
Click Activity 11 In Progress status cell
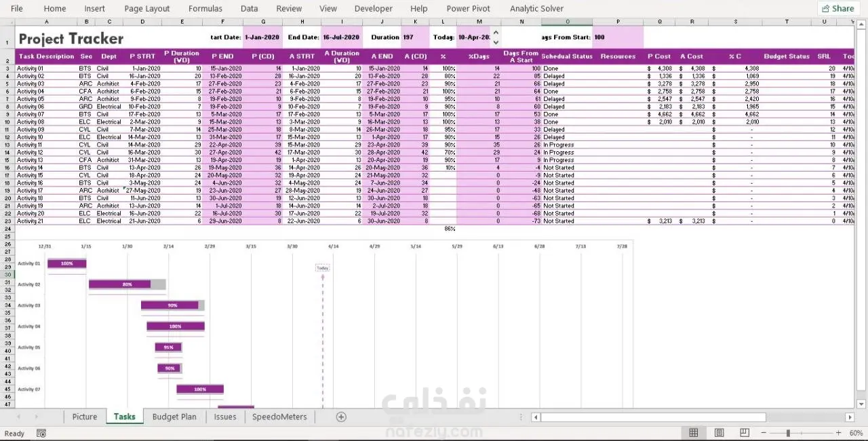(x=568, y=145)
